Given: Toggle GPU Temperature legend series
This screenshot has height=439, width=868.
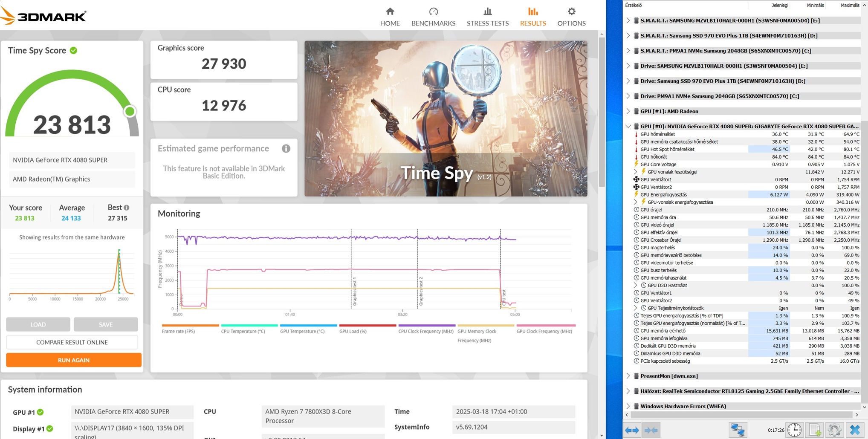Looking at the screenshot, I should point(308,329).
